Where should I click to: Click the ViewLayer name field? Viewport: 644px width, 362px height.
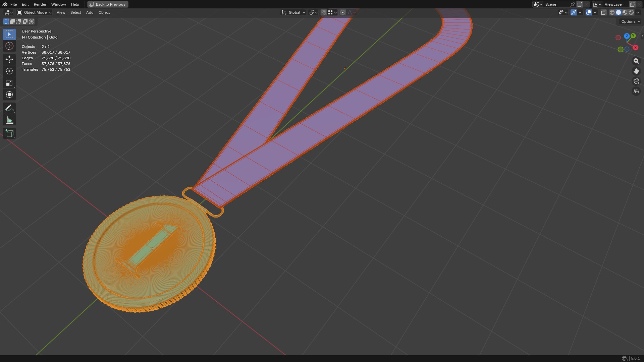[615, 4]
